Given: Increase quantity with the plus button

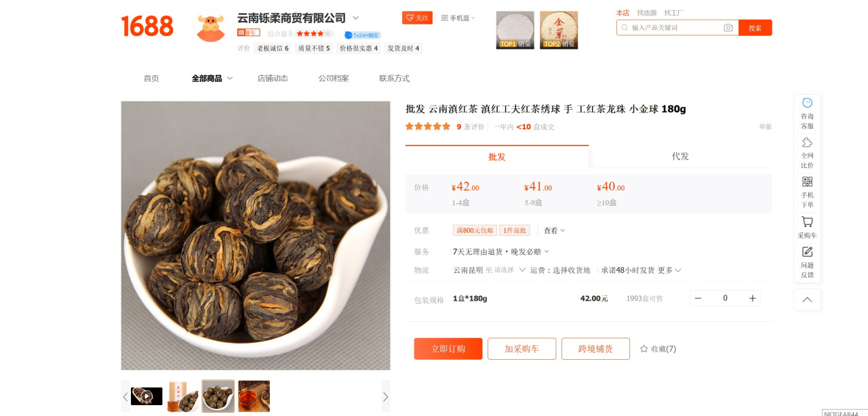Looking at the screenshot, I should click(x=752, y=298).
